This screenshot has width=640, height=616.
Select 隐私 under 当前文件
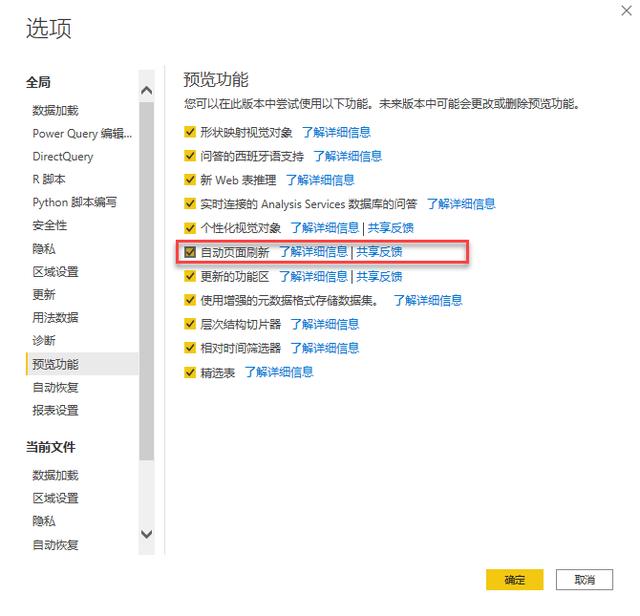pyautogui.click(x=44, y=521)
